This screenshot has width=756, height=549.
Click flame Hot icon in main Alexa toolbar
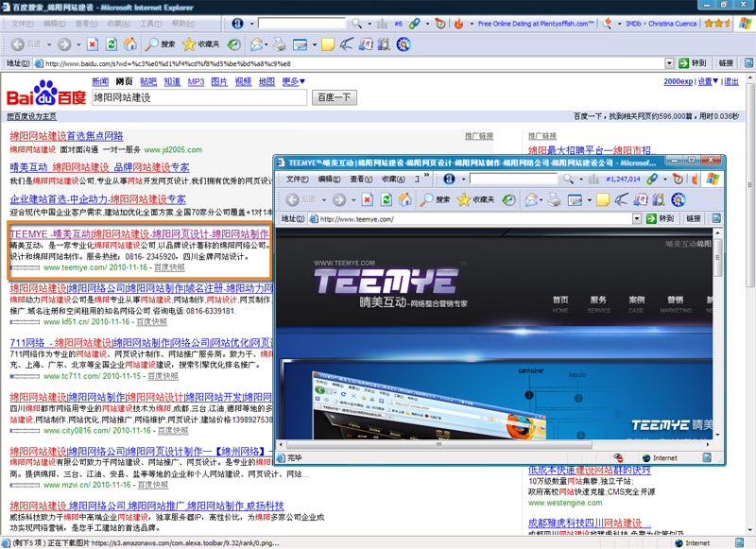458,23
